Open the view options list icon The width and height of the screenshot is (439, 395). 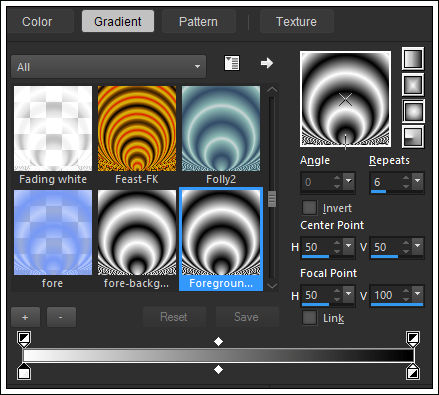pyautogui.click(x=232, y=63)
